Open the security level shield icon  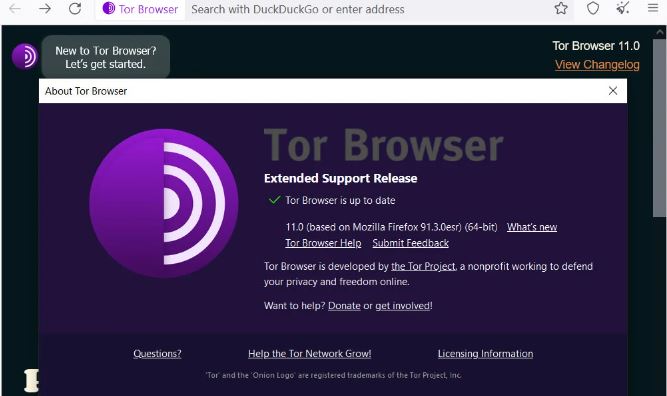(593, 9)
